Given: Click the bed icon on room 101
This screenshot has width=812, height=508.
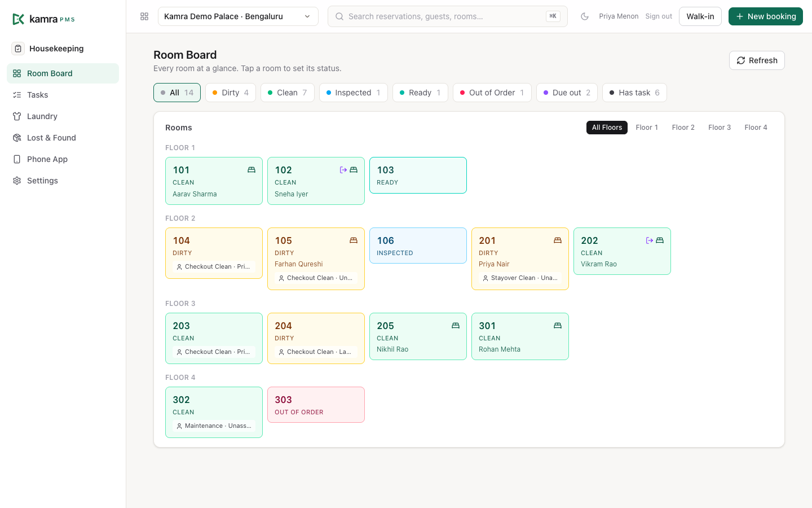Looking at the screenshot, I should 251,170.
